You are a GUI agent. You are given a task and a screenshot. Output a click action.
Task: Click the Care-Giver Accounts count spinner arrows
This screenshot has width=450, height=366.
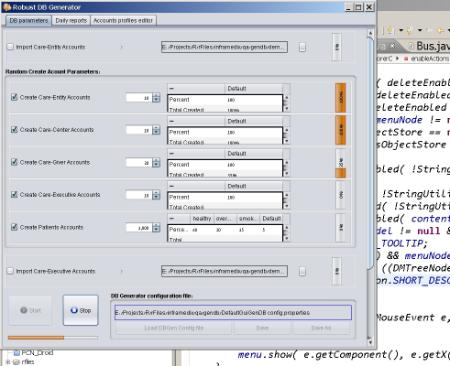[156, 163]
